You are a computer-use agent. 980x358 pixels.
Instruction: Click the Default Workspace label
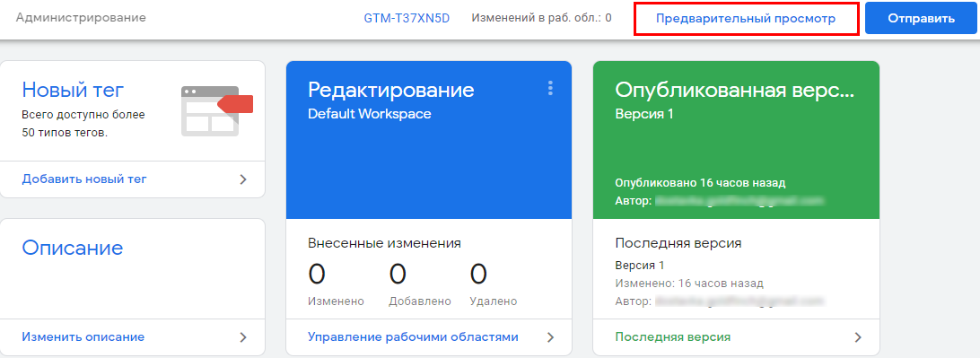[x=370, y=114]
